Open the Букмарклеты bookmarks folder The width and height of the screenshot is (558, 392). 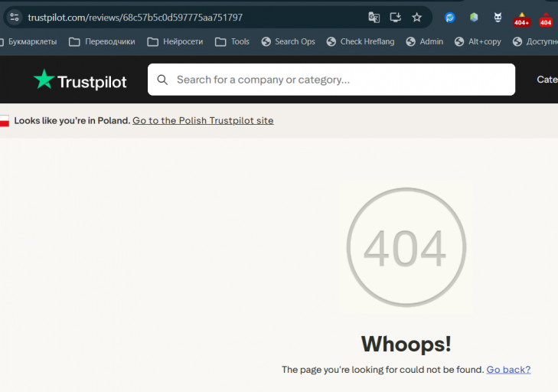(28, 41)
